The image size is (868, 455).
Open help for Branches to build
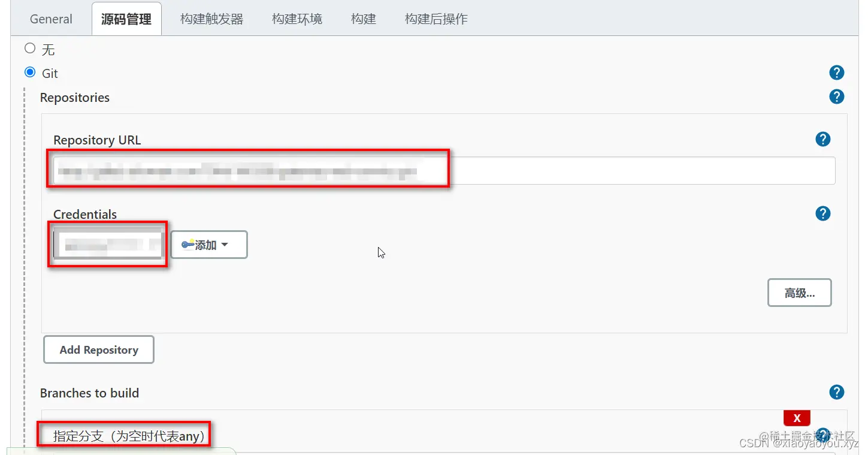point(837,392)
